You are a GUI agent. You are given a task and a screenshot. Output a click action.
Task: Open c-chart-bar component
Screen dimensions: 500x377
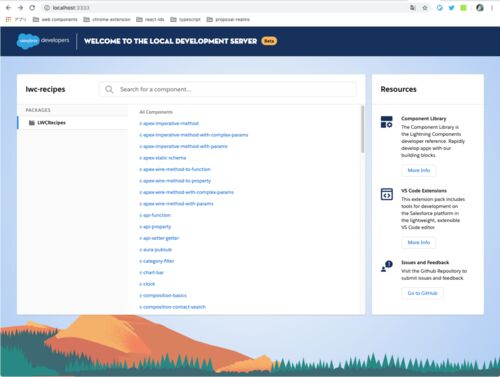[x=152, y=272]
